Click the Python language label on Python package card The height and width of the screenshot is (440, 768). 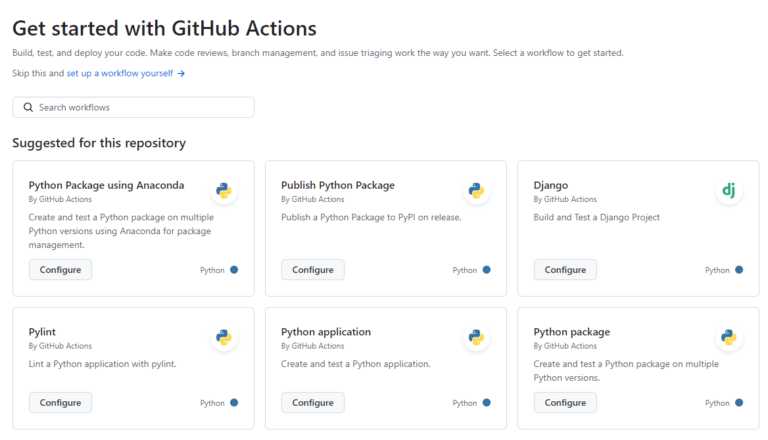[717, 403]
